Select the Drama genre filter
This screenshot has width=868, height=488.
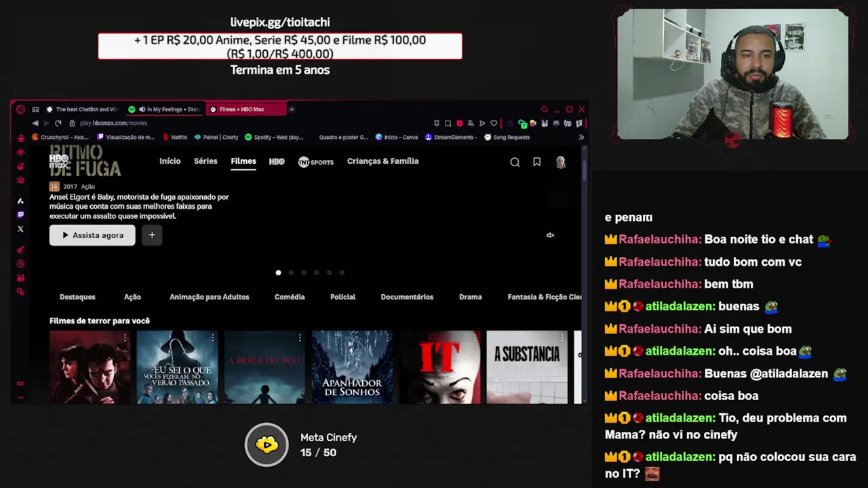coord(471,297)
